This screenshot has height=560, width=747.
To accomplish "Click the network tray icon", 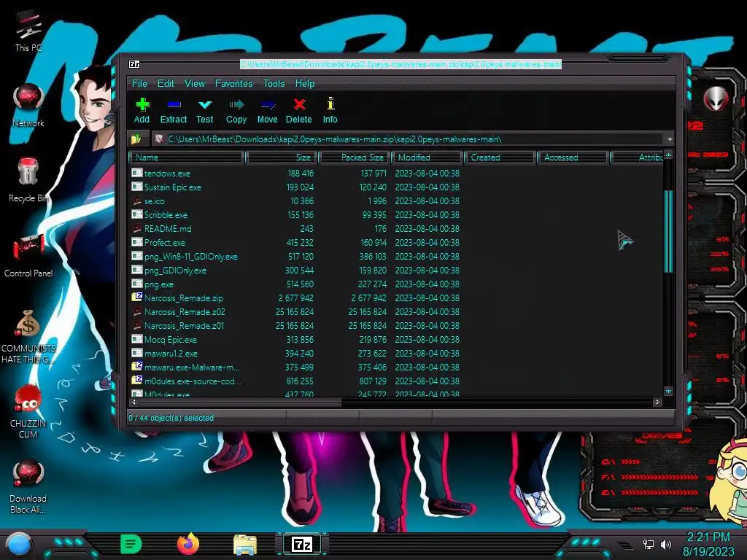I will (x=648, y=544).
